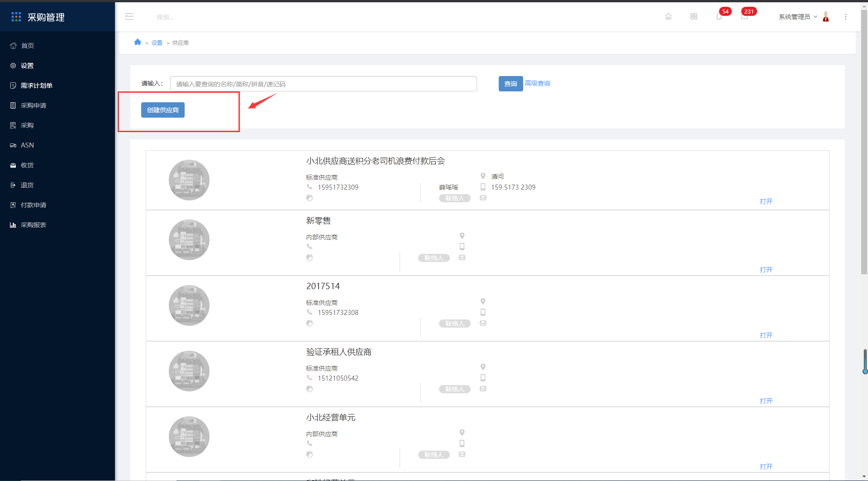The image size is (868, 481).
Task: Click 打开 for 2017514 supplier
Action: coord(766,335)
